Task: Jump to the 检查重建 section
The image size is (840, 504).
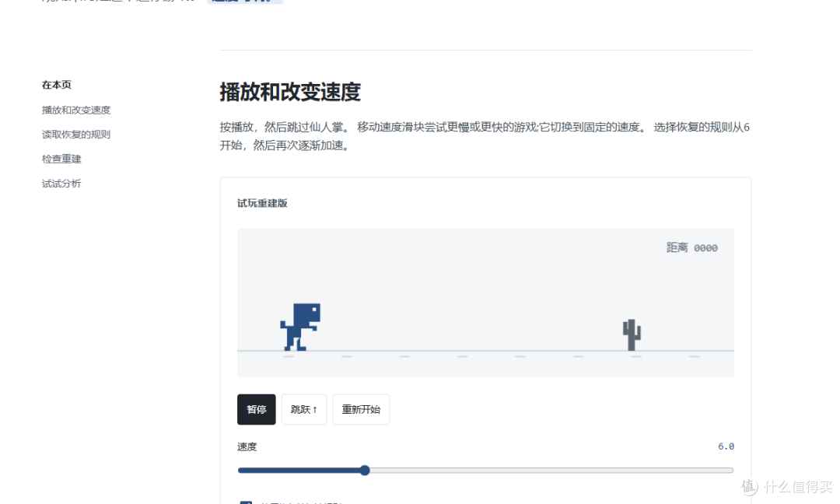Action: [61, 159]
